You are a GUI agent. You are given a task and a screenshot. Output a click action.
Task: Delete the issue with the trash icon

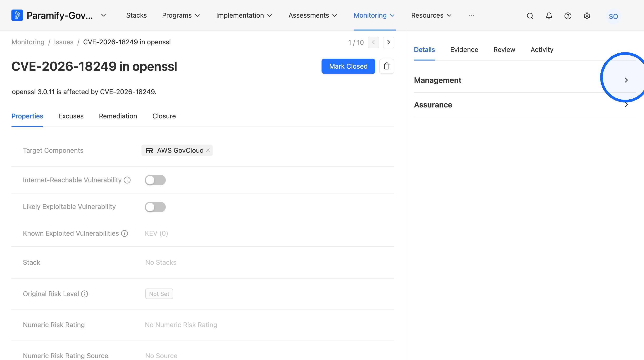coord(387,66)
